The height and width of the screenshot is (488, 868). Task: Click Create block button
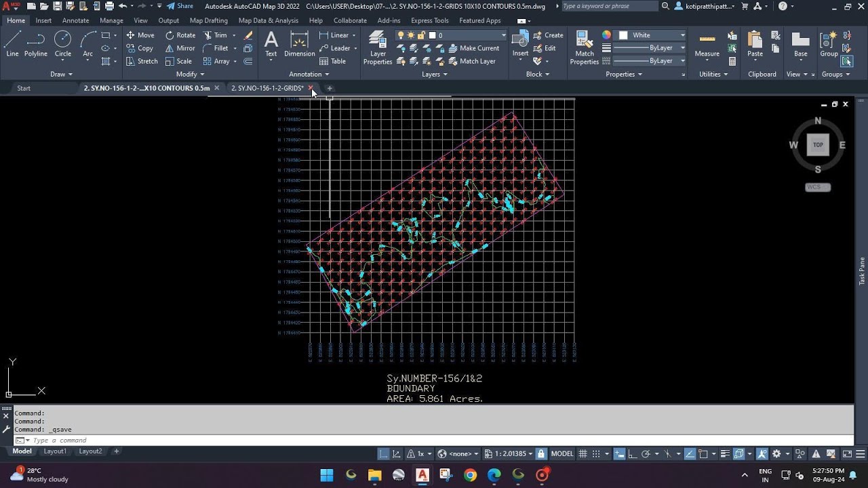point(549,35)
